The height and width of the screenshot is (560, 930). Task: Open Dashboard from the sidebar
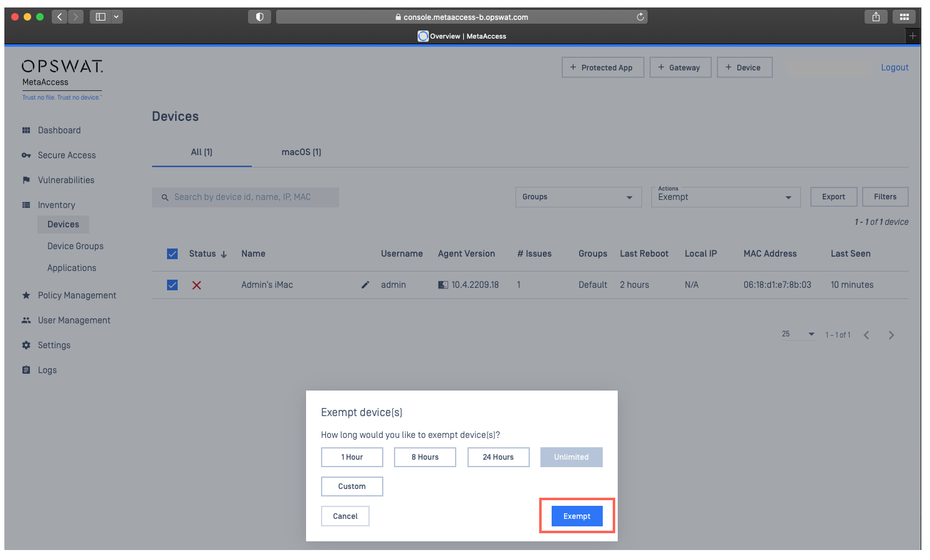click(x=59, y=130)
